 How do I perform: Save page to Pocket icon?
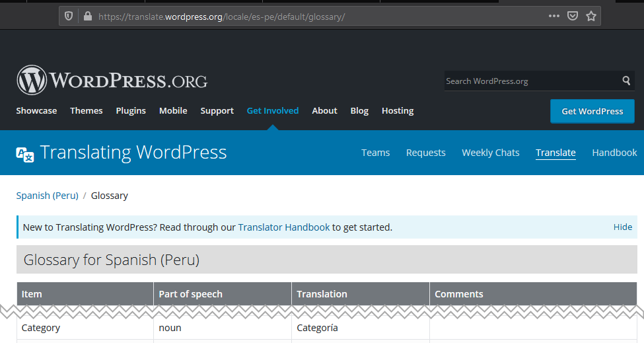573,16
